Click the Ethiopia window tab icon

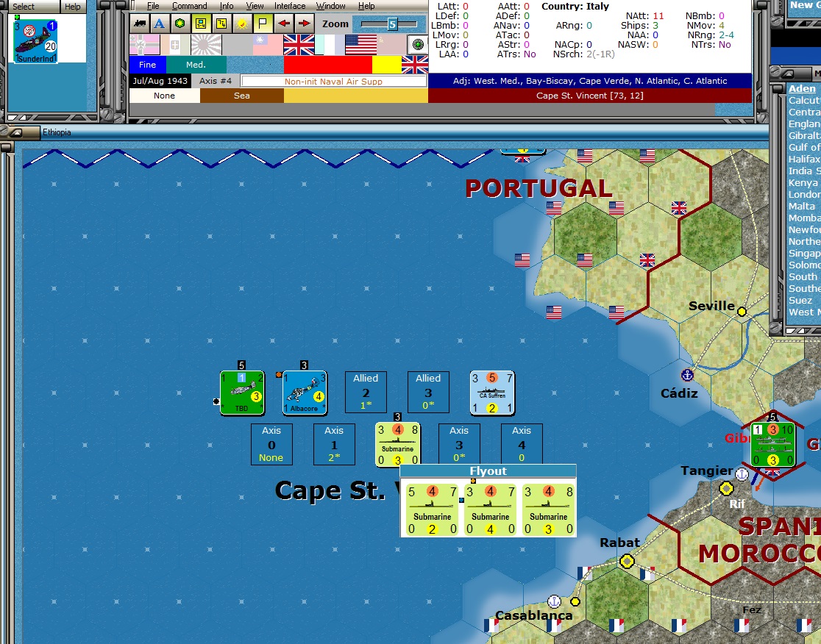pos(17,132)
